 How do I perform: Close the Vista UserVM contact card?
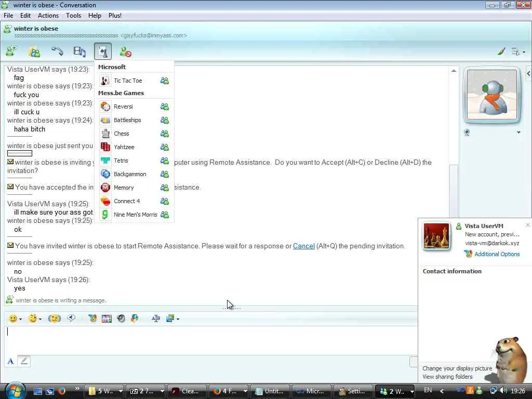(528, 224)
